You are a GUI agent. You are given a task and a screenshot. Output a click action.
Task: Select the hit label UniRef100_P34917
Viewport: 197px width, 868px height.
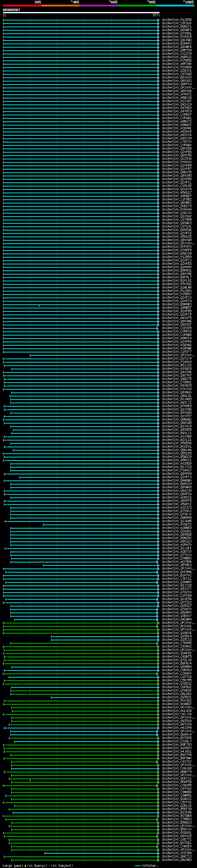(x=177, y=470)
